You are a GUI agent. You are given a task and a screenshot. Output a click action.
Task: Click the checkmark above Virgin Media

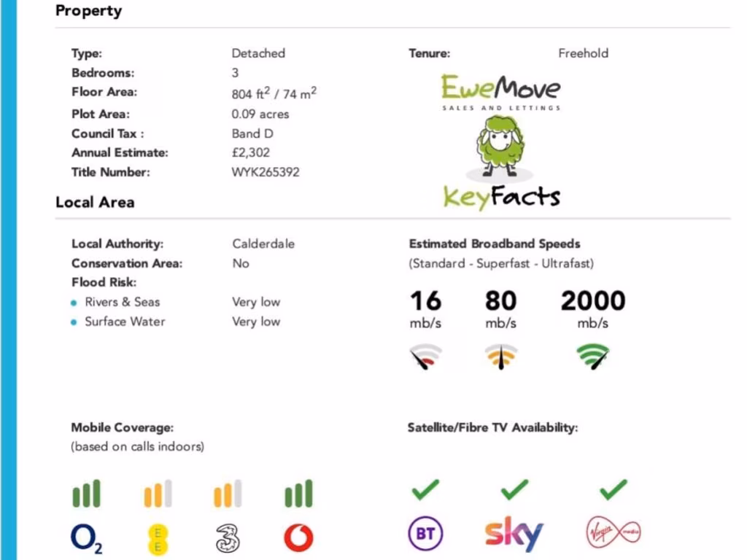point(614,490)
